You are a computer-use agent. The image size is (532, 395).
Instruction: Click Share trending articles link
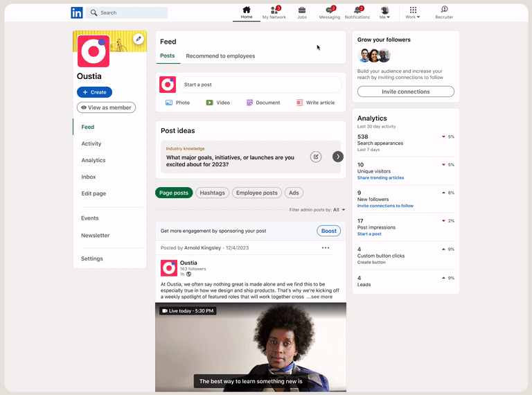pyautogui.click(x=381, y=178)
